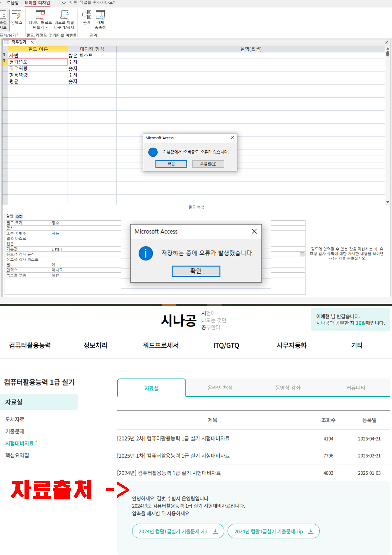Expand the 데이터 매크로 만들기 dropdown arrow
This screenshot has height=555, width=392.
pyautogui.click(x=46, y=28)
